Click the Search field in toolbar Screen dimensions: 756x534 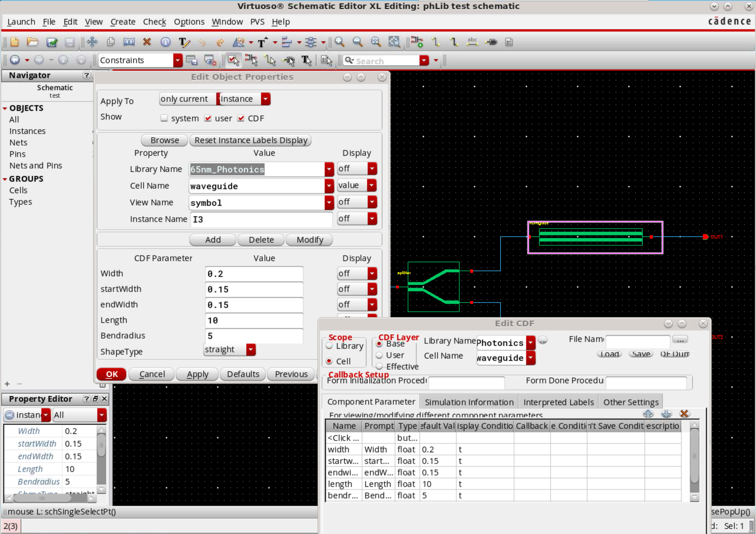(382, 61)
